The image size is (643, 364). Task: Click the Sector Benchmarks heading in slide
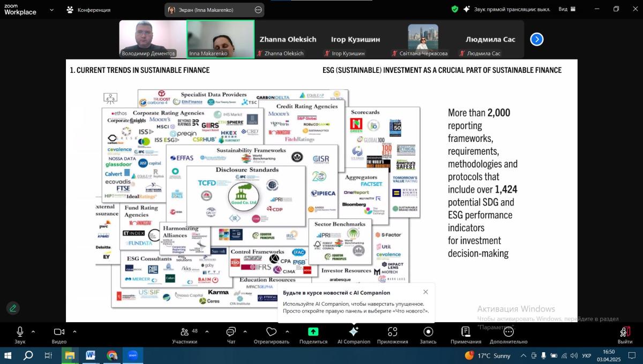340,224
